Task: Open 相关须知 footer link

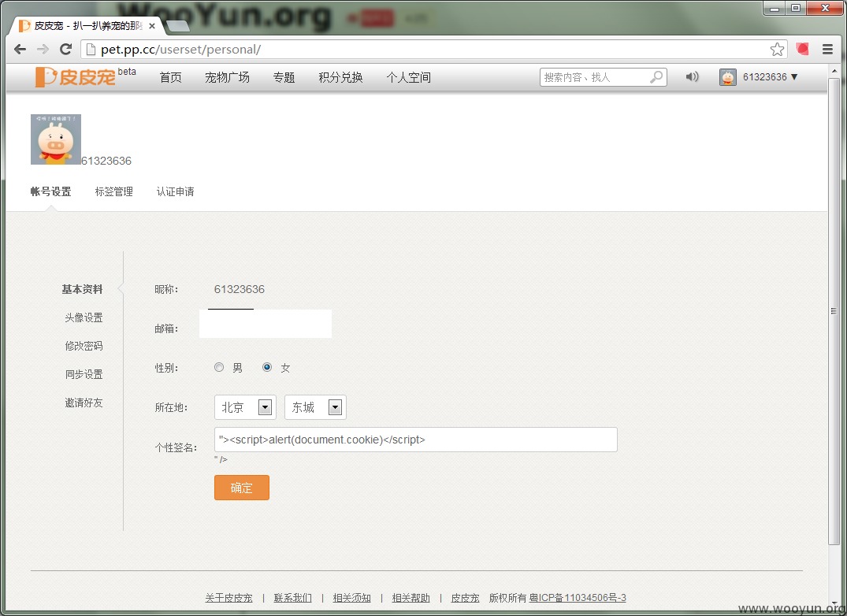Action: [351, 598]
